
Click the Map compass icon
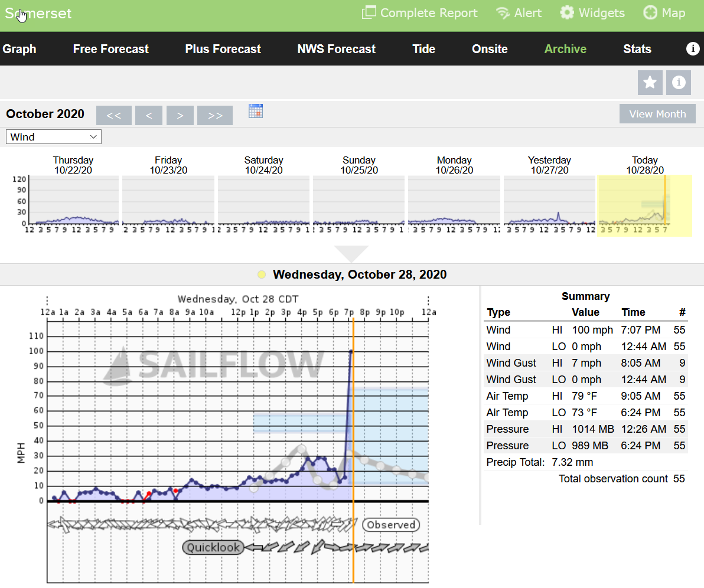coord(650,12)
